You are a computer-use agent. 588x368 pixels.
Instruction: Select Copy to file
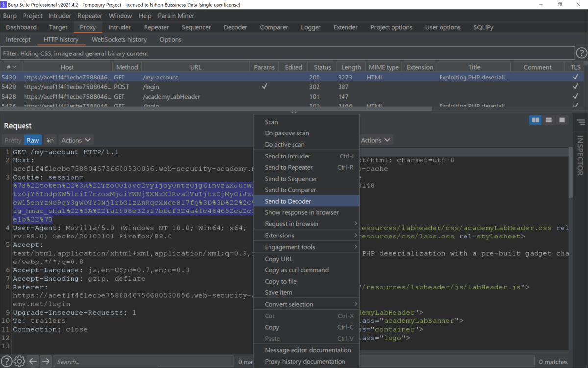click(x=306, y=282)
